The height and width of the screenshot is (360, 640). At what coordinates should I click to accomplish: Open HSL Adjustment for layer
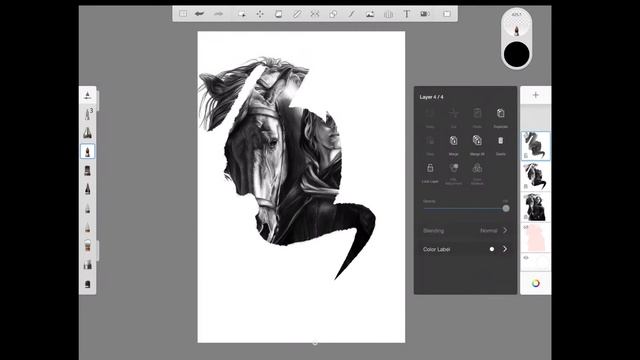[453, 173]
